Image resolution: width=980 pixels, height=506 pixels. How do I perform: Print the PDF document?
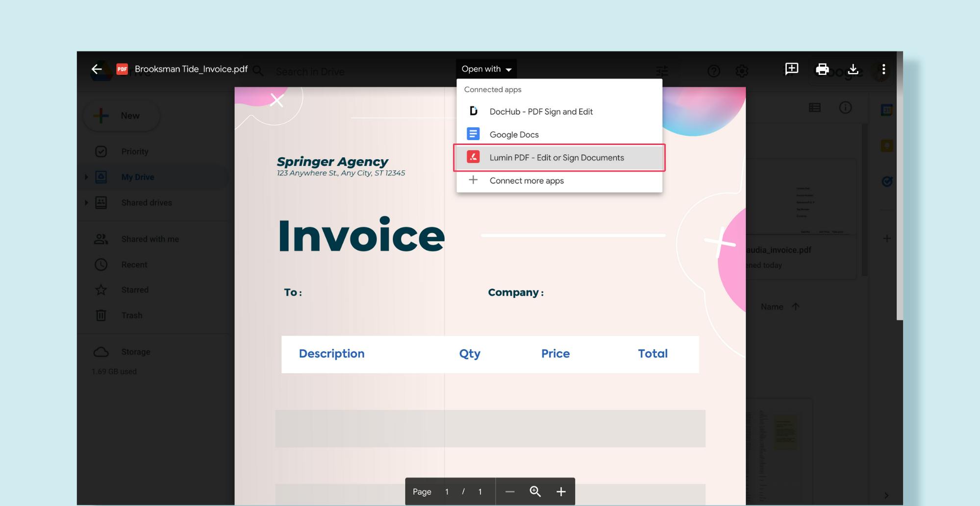click(x=822, y=69)
